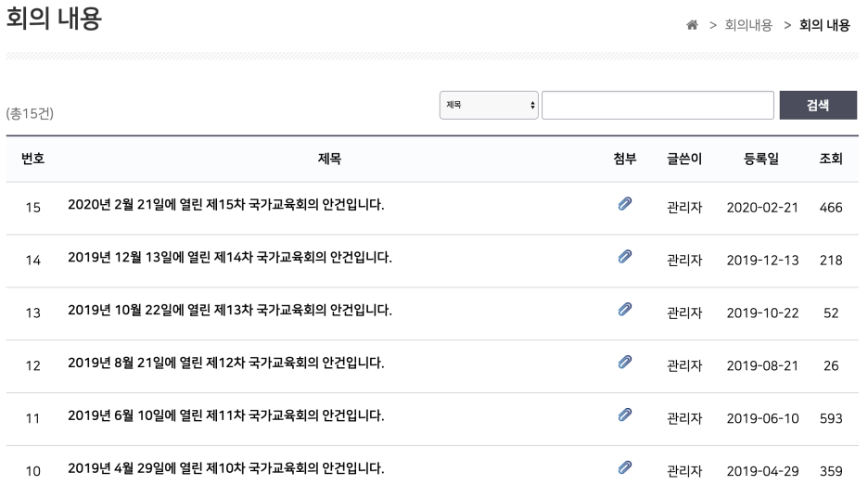
Task: Click the 조회 column header
Action: [831, 159]
